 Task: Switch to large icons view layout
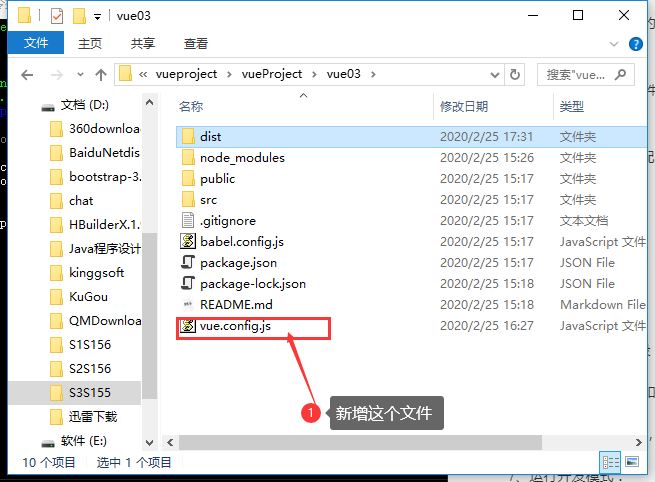tap(632, 462)
